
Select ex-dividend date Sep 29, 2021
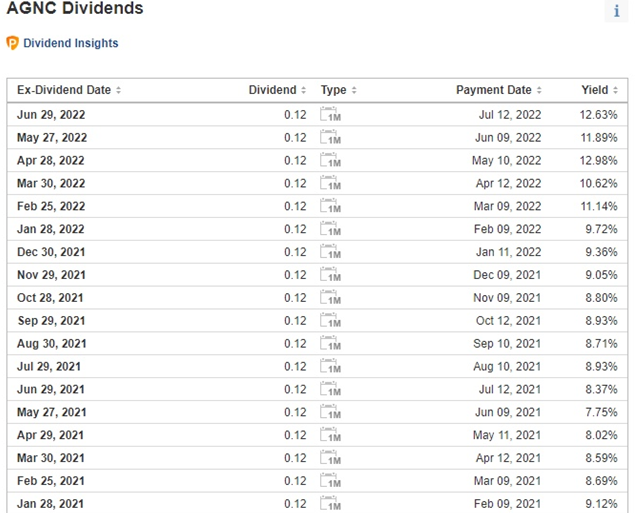click(x=51, y=321)
